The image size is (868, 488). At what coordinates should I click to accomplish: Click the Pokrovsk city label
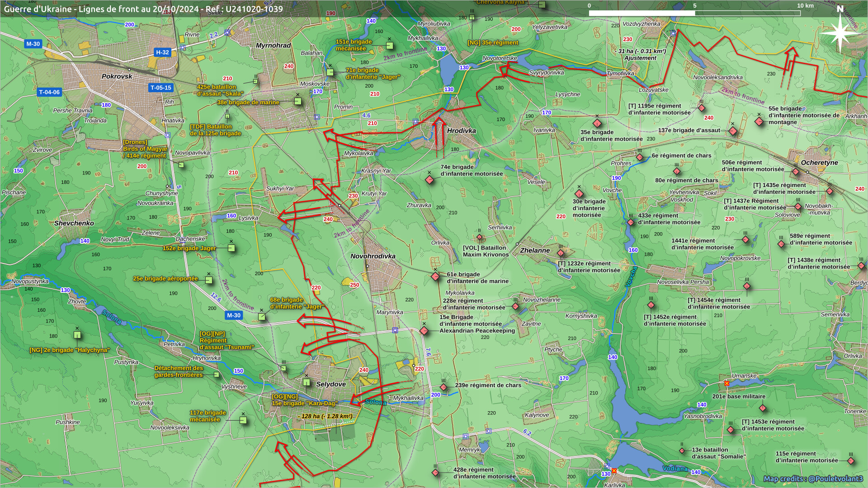[x=117, y=76]
